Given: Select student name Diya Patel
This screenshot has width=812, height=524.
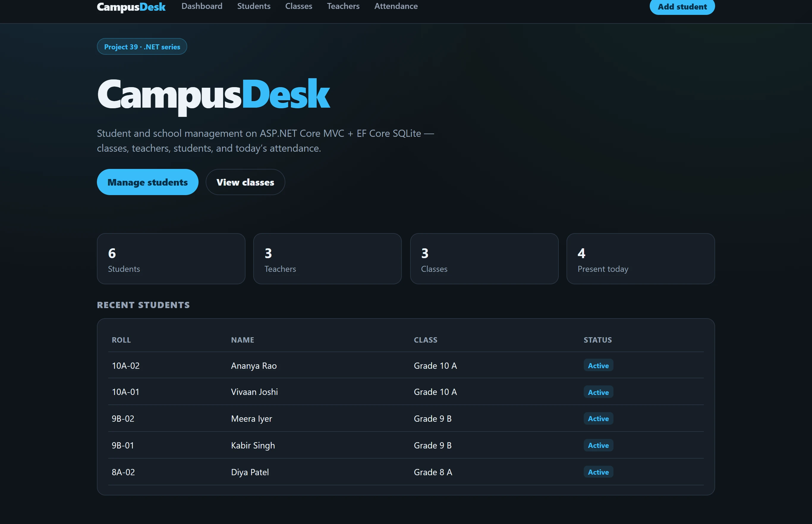Looking at the screenshot, I should (x=250, y=472).
